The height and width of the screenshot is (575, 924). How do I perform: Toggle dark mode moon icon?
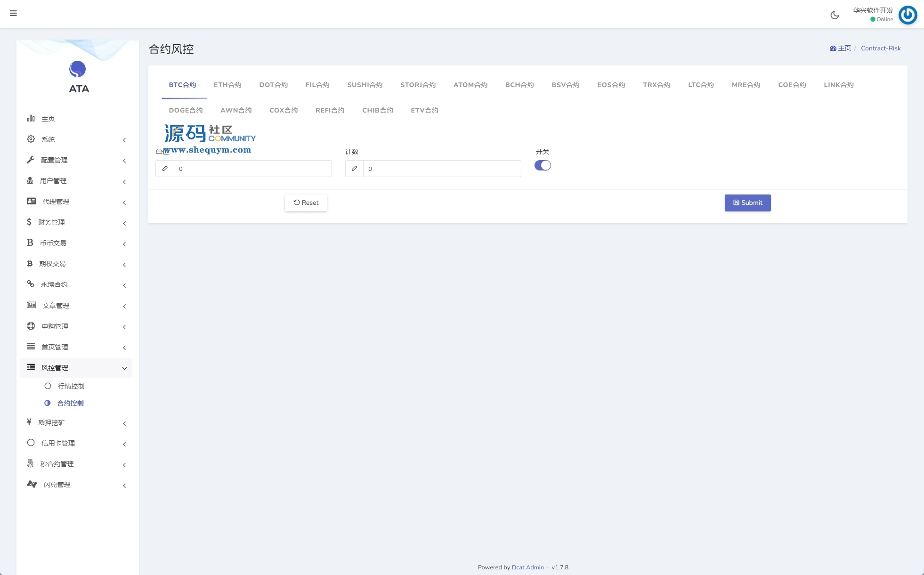[835, 15]
